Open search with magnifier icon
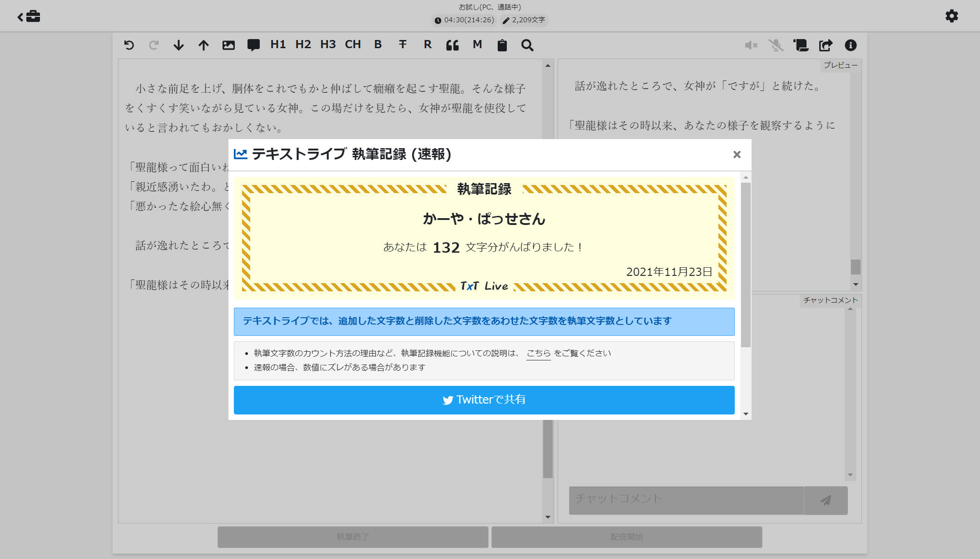Viewport: 980px width, 559px height. pyautogui.click(x=527, y=45)
